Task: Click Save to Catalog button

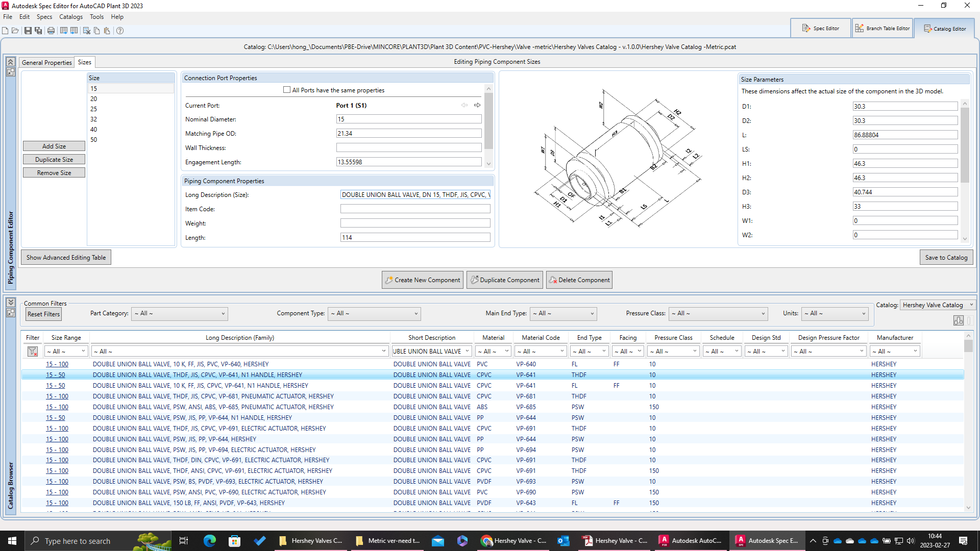Action: point(946,258)
